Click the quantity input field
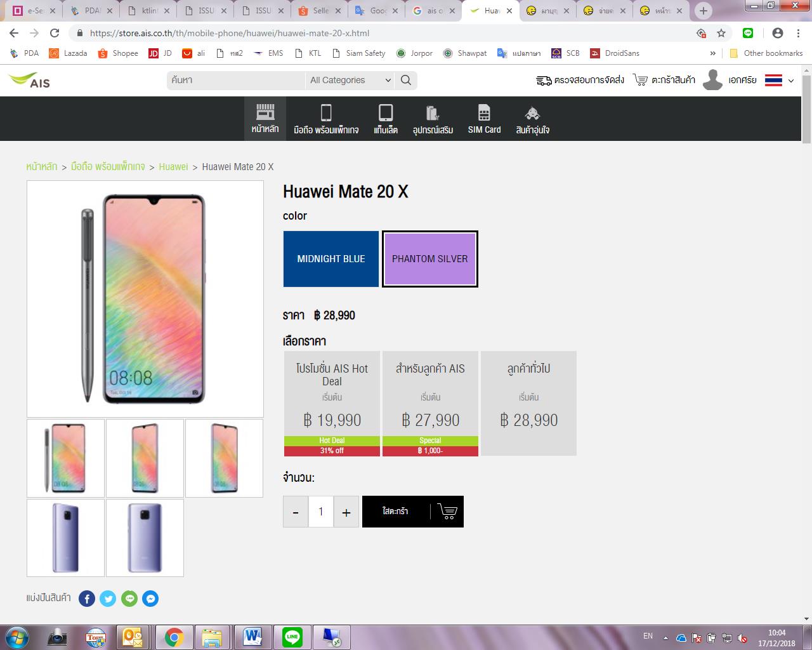812x650 pixels. [321, 512]
